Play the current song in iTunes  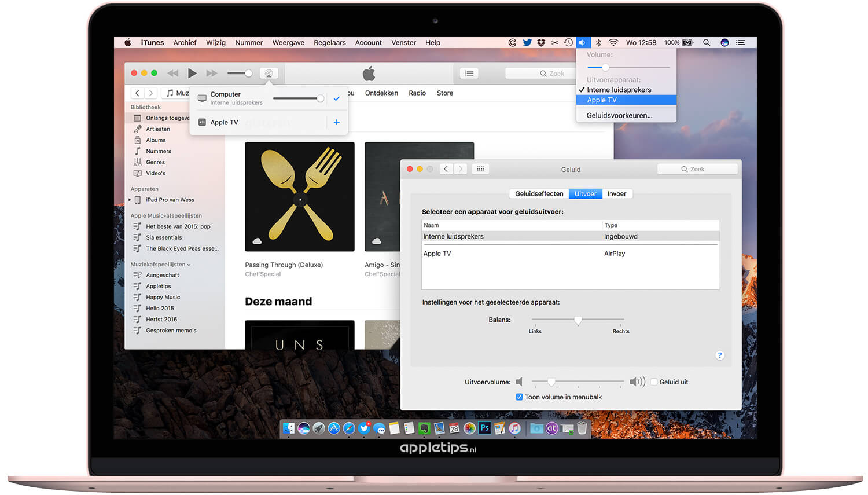[x=192, y=73]
